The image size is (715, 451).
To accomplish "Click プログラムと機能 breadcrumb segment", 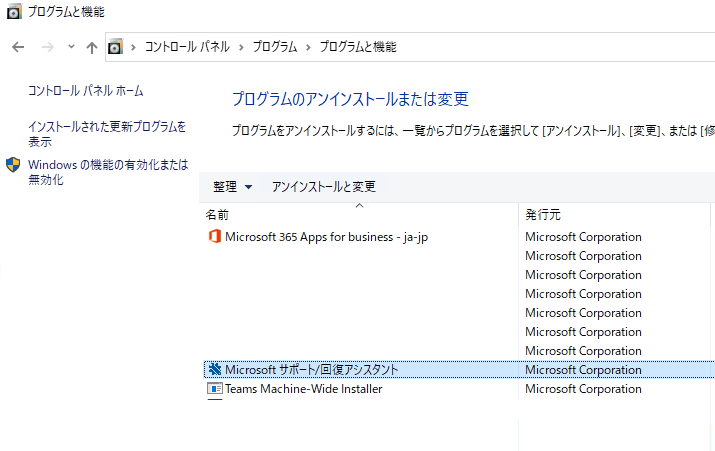I will [x=358, y=47].
